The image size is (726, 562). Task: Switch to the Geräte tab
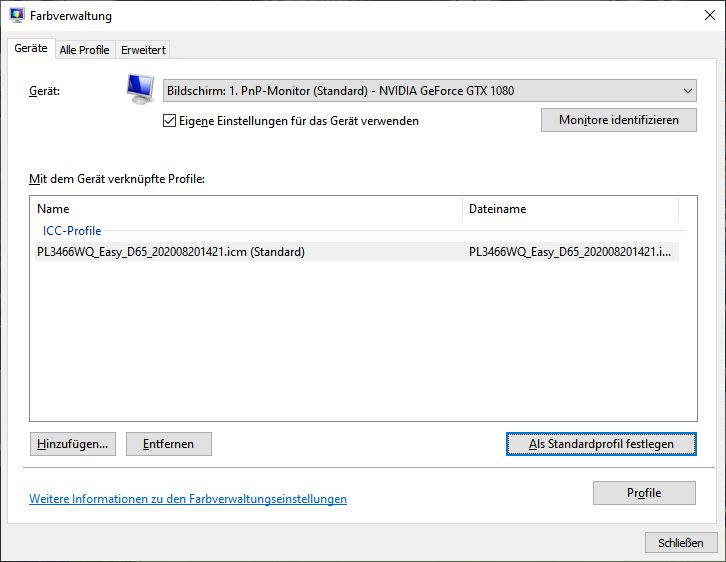[x=31, y=48]
